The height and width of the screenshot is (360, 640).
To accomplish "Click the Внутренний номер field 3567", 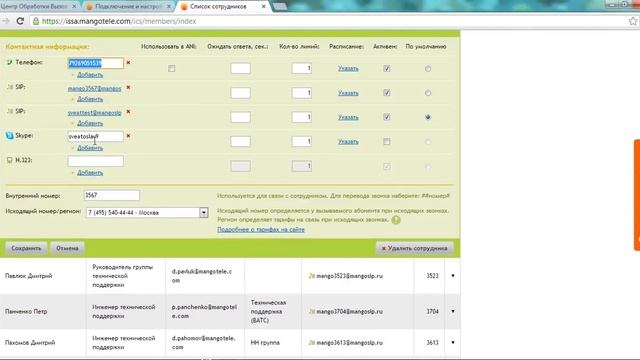I will click(111, 196).
